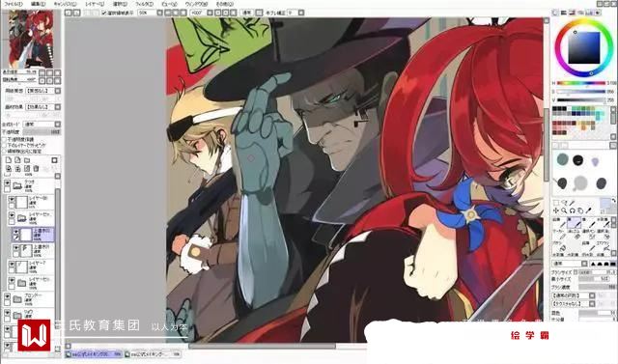The image size is (618, 364).
Task: Select the highlighted airbrush tool
Action: [x=575, y=223]
